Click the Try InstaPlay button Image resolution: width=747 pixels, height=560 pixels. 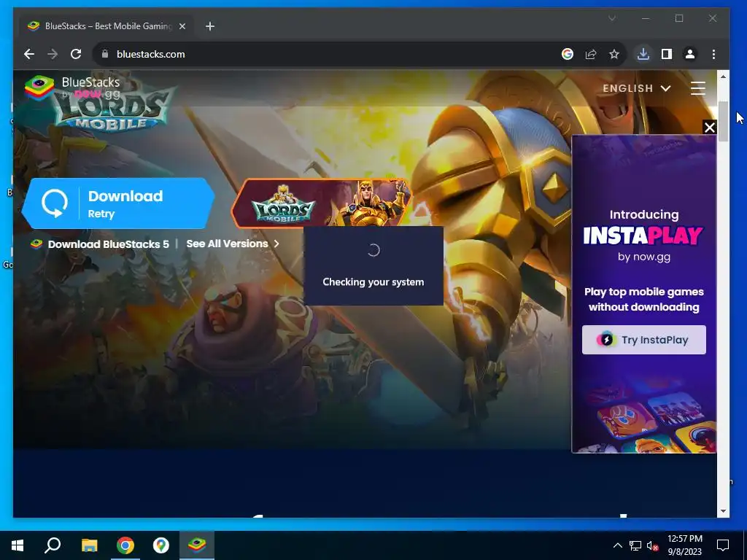click(x=643, y=340)
